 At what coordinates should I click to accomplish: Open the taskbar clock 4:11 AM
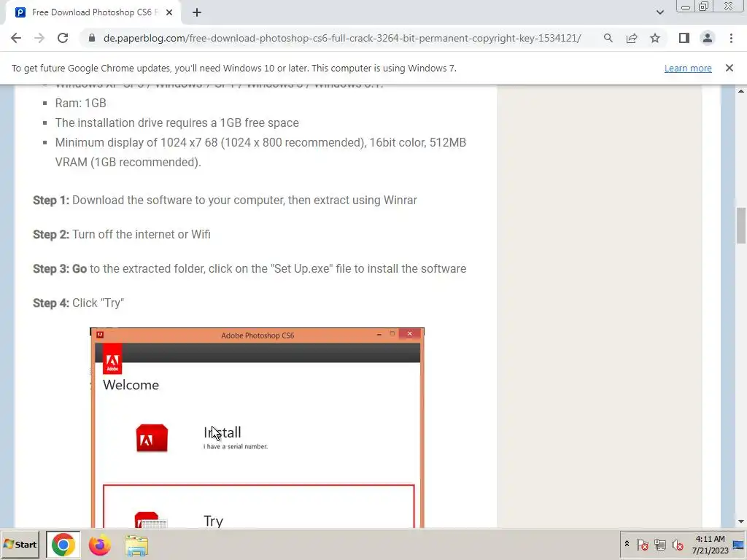pos(710,545)
